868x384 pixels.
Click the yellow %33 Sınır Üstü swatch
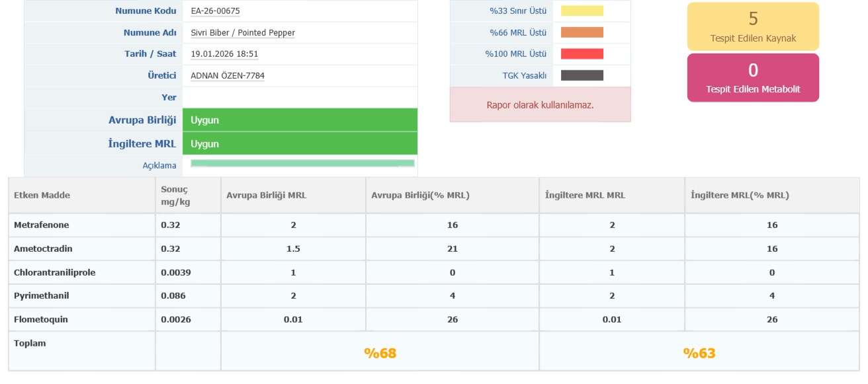pos(582,11)
